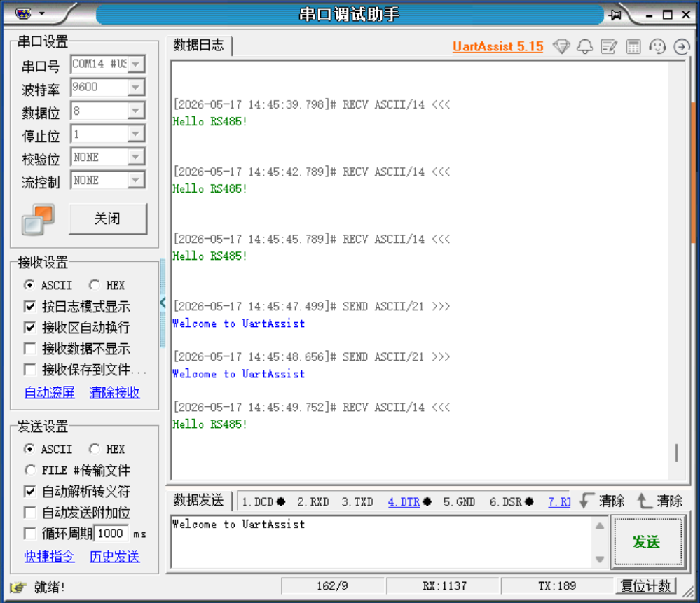Collapse the left settings panel arrow
The width and height of the screenshot is (700, 603).
(163, 303)
